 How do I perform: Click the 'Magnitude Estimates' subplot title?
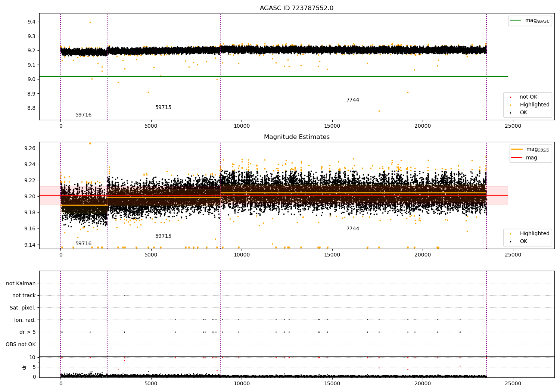(x=296, y=137)
